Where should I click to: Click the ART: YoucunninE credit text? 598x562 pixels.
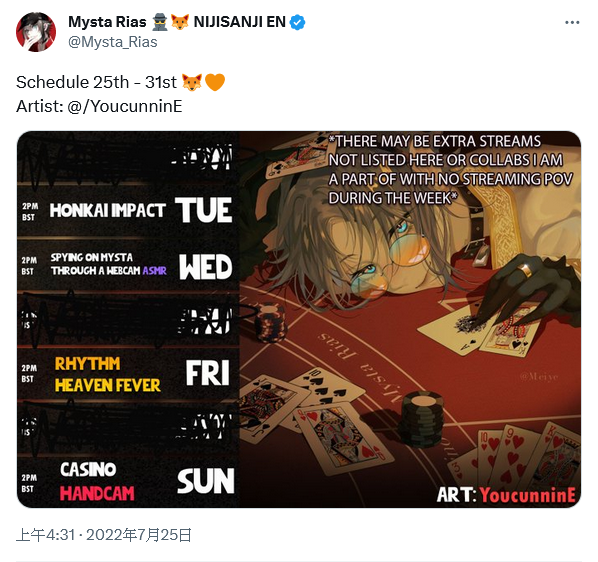tap(506, 495)
